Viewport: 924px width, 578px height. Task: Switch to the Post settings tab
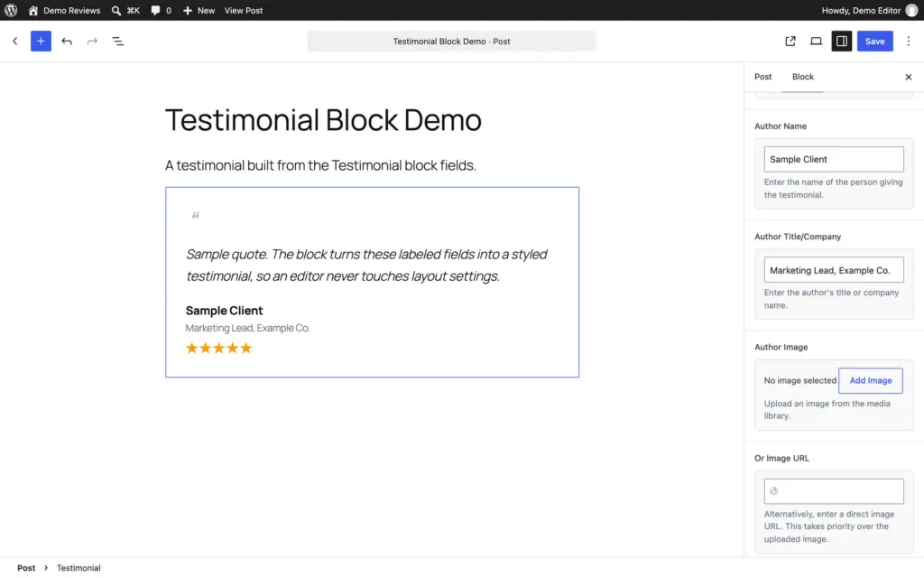pos(762,77)
